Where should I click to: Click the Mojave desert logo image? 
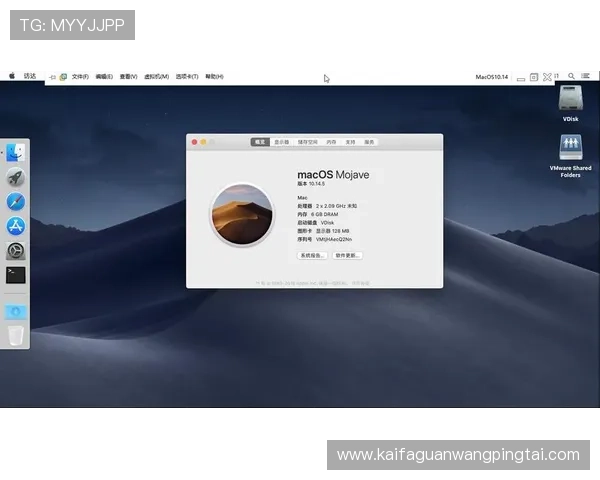[x=242, y=214]
